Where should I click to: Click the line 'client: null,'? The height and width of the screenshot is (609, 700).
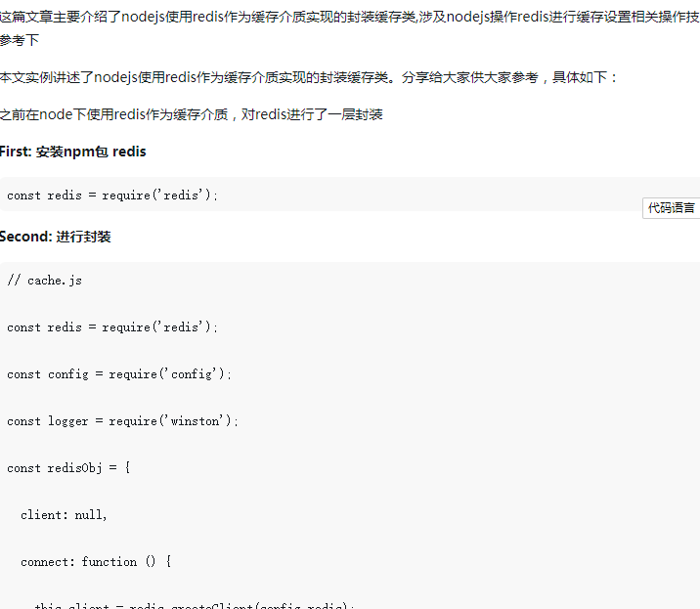[x=64, y=515]
